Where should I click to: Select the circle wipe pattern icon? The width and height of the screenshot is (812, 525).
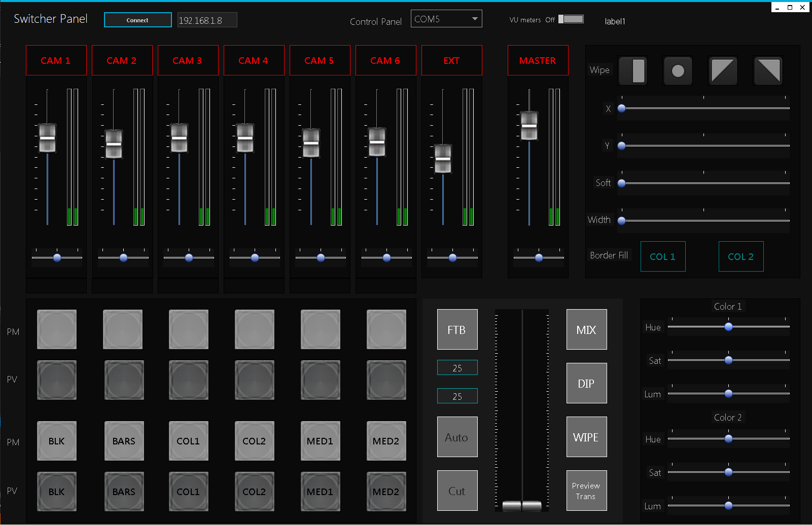[x=678, y=70]
